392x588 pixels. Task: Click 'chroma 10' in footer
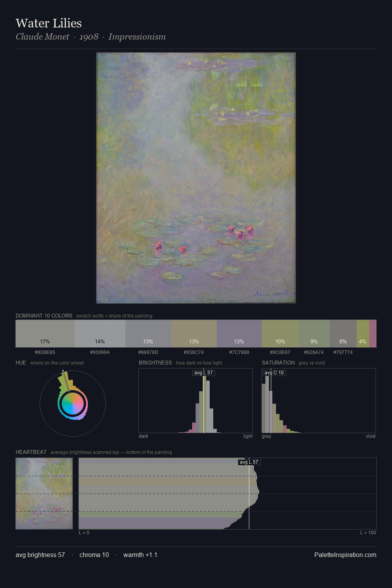coord(94,555)
